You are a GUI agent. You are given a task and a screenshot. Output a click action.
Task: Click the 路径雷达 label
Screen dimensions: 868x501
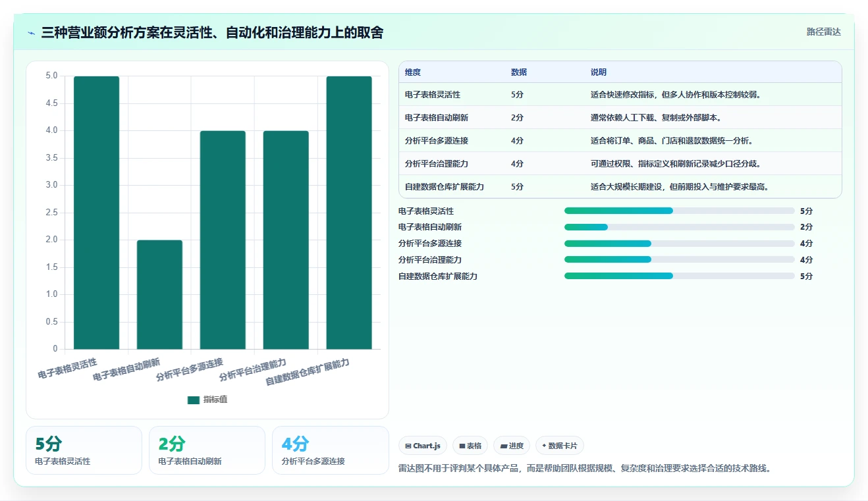click(x=824, y=32)
